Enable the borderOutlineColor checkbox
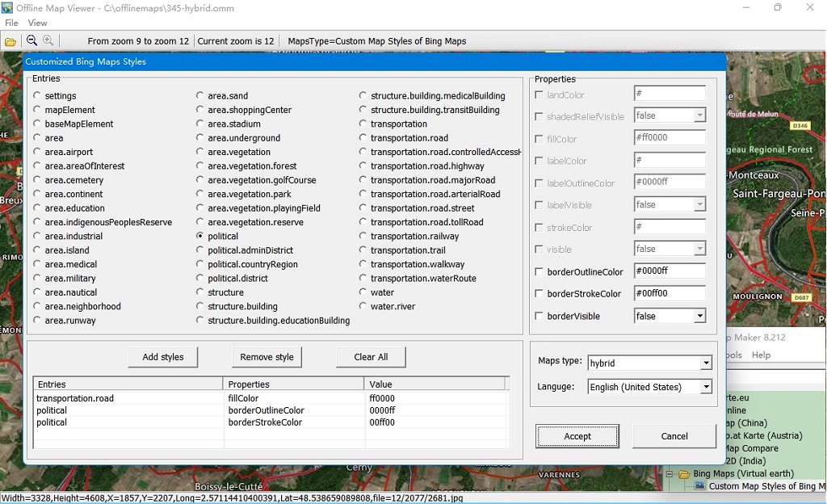This screenshot has width=827, height=504. point(539,271)
